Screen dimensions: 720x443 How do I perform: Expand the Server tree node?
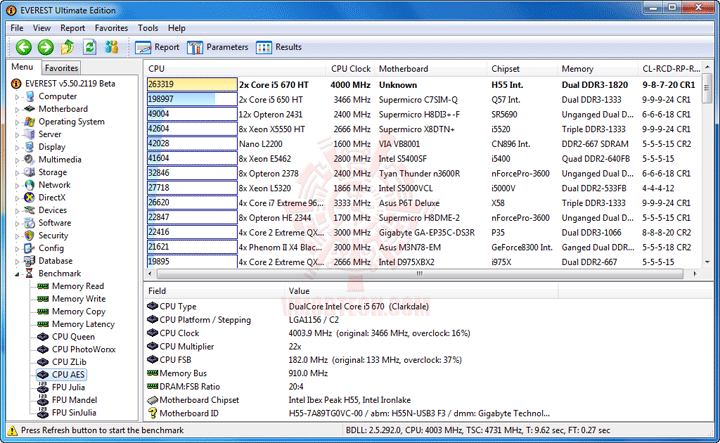tap(17, 135)
